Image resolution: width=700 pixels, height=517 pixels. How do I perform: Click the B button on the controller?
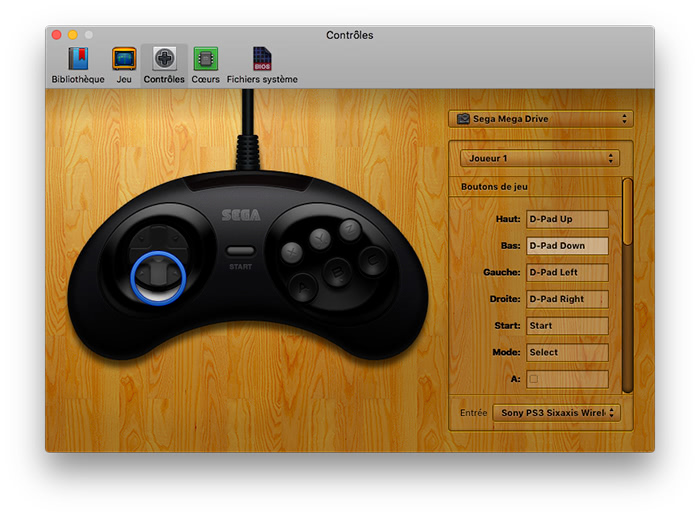click(338, 272)
